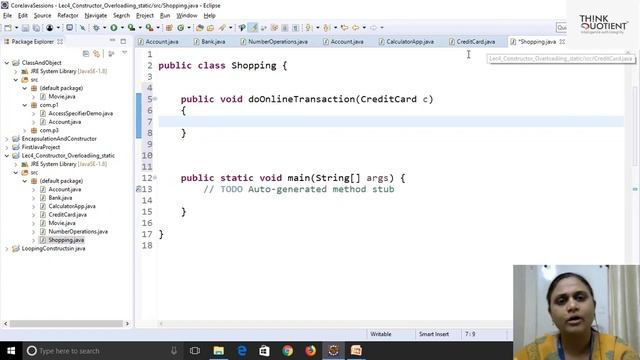Click the Windows Start button

[x=11, y=351]
